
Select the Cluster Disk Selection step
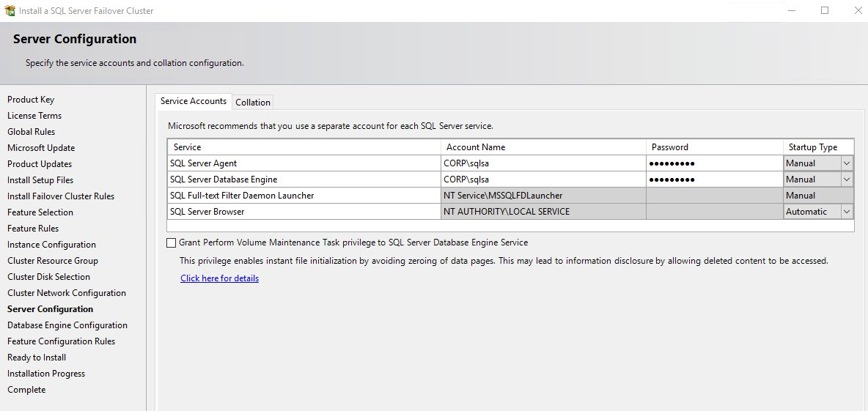pyautogui.click(x=48, y=276)
